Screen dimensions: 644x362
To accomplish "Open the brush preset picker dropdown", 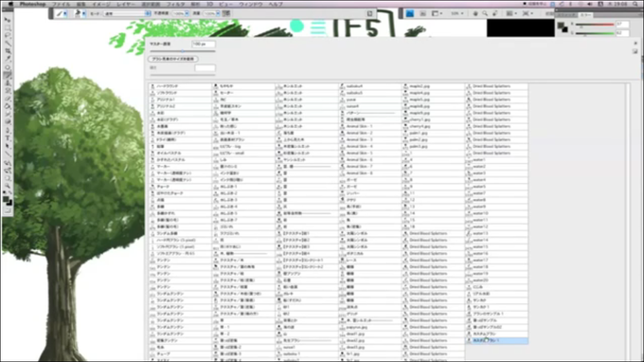I will pos(80,13).
